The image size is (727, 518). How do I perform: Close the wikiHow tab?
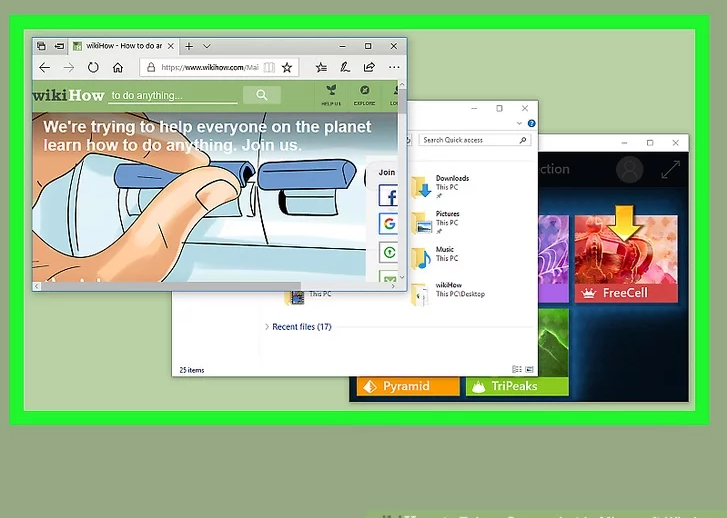click(x=171, y=46)
